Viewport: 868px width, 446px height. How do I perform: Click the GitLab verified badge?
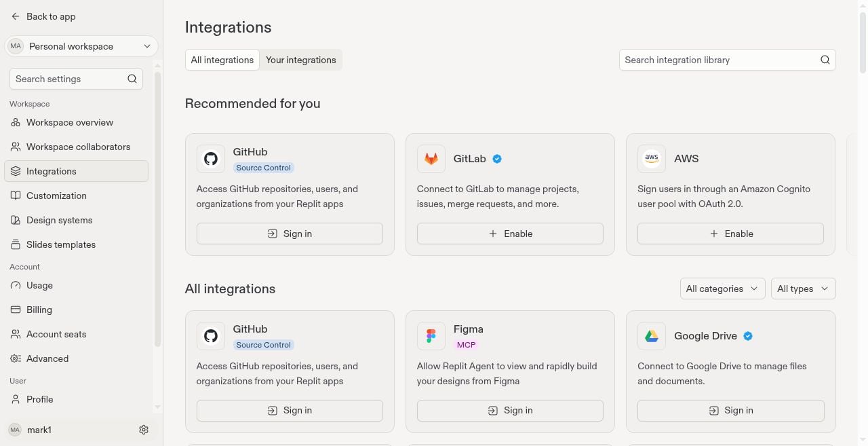click(x=497, y=159)
